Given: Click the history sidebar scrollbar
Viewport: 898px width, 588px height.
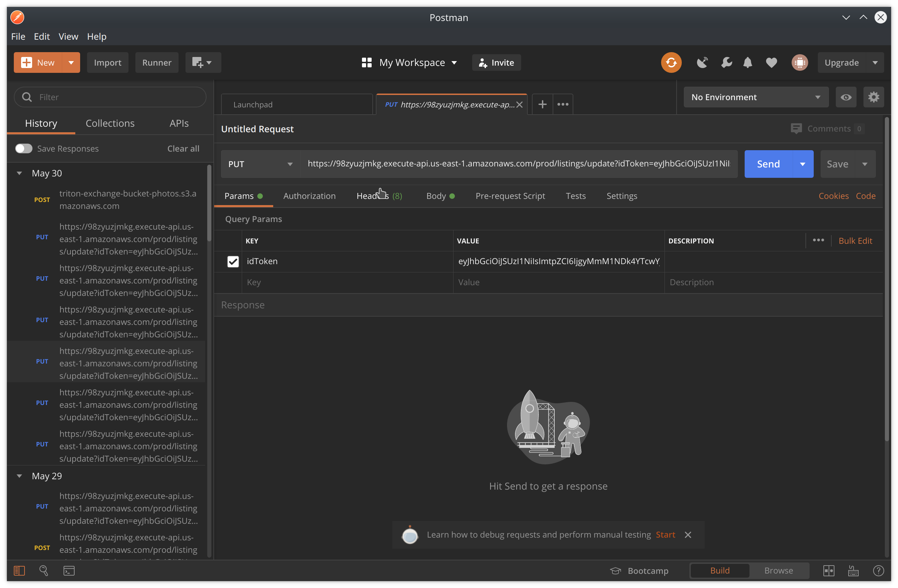Looking at the screenshot, I should tap(209, 204).
